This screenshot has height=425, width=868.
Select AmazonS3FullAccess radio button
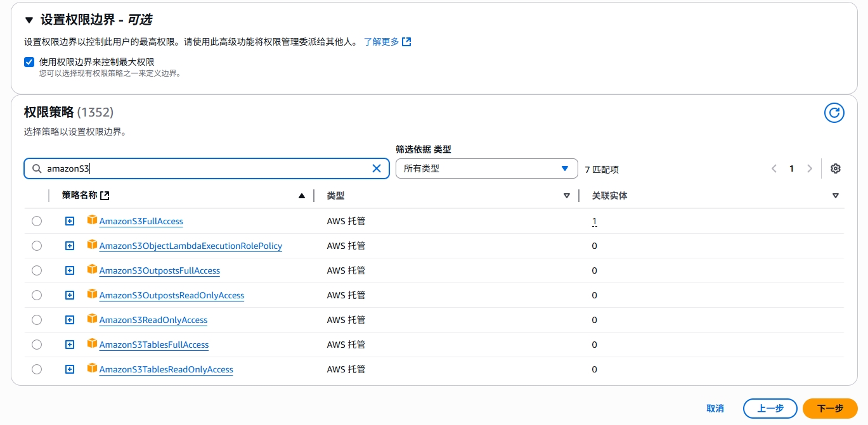click(37, 221)
